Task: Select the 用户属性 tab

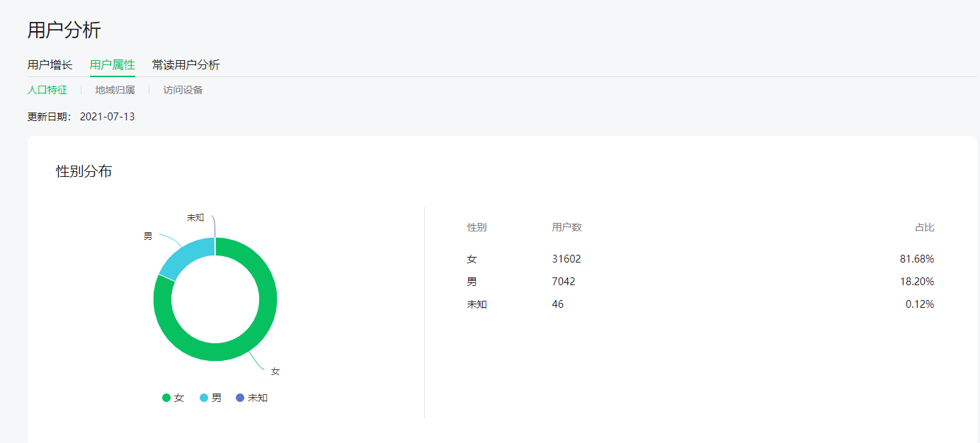Action: [x=113, y=65]
